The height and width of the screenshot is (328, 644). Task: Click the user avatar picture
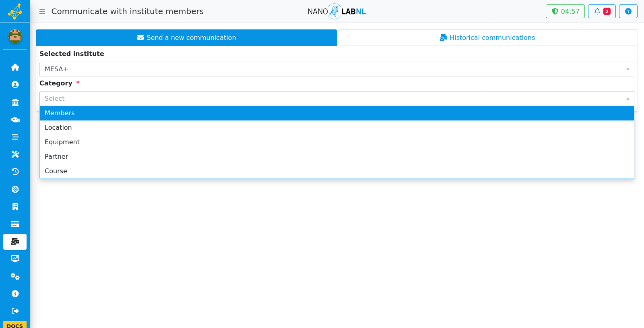coord(15,37)
